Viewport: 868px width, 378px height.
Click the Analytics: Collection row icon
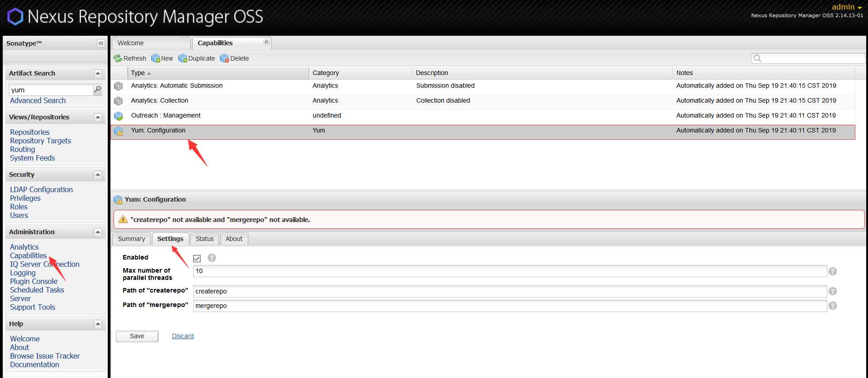(119, 101)
